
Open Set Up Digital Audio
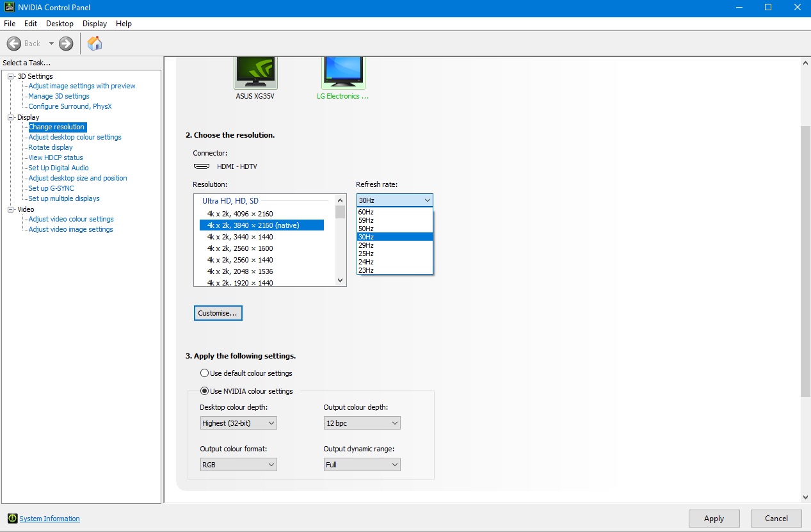[58, 168]
